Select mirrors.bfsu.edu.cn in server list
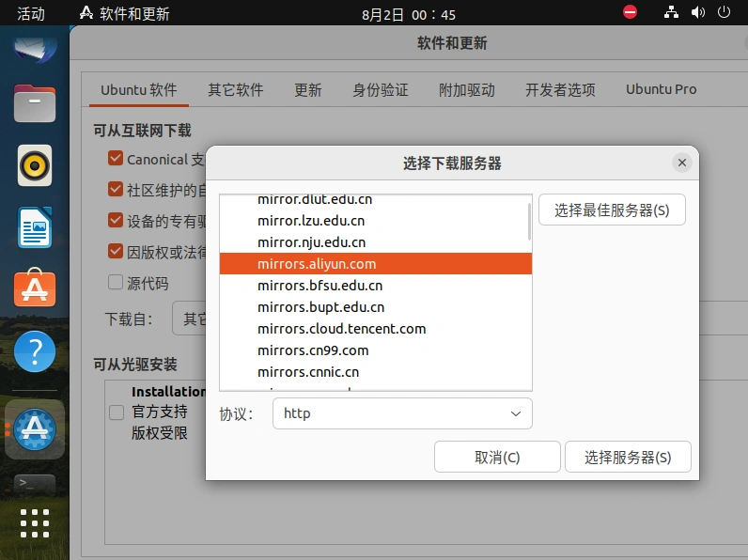The height and width of the screenshot is (560, 748). tap(376, 286)
